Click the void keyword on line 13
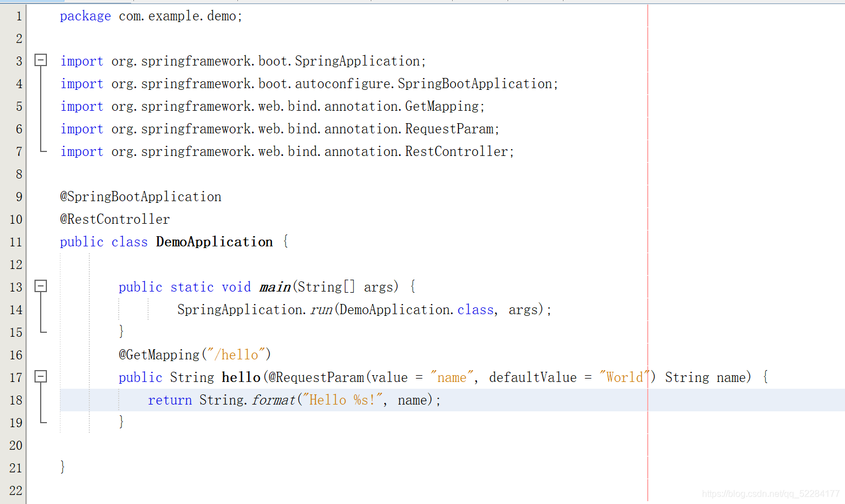Image resolution: width=845 pixels, height=504 pixels. (236, 287)
